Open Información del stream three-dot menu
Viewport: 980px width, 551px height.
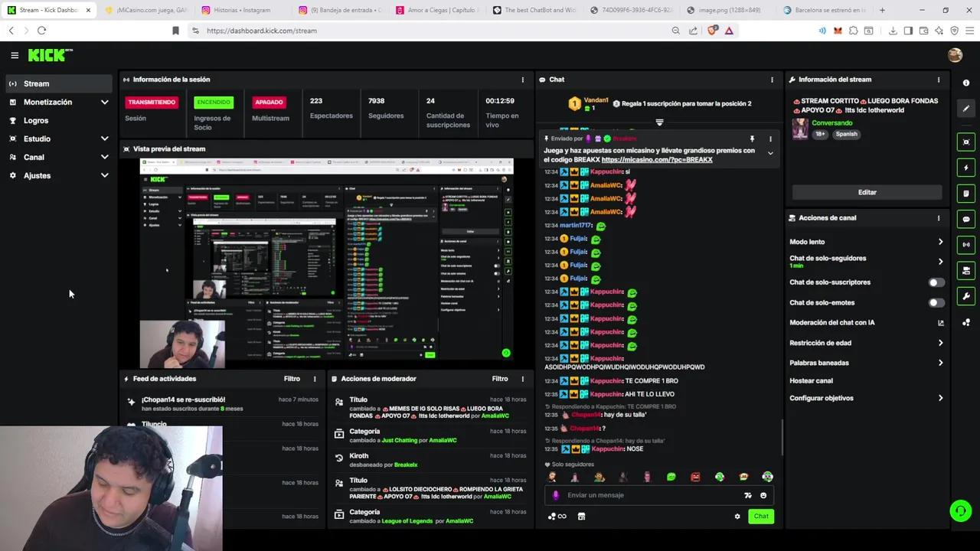click(939, 80)
